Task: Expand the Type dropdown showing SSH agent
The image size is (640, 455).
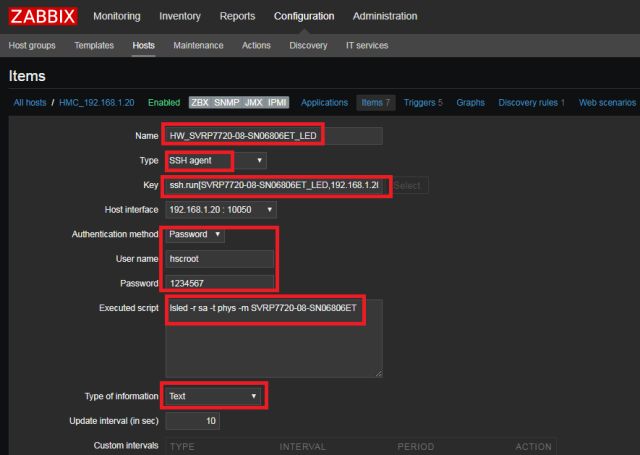Action: 216,160
